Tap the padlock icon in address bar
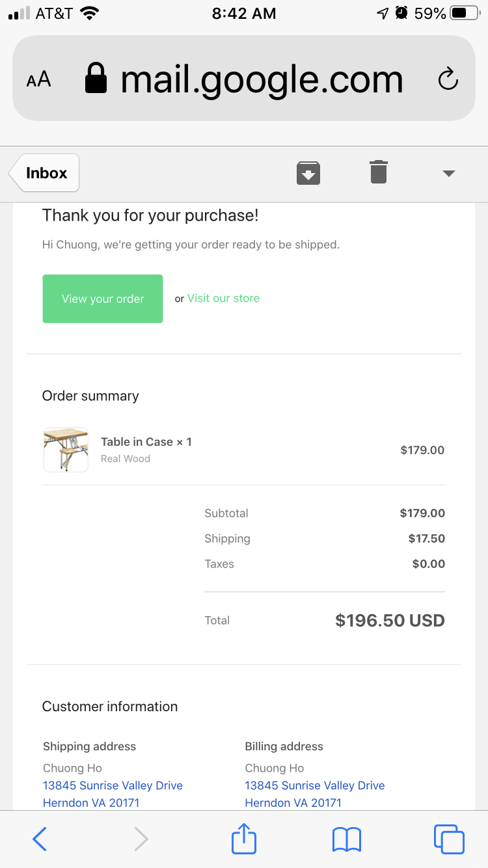 pyautogui.click(x=96, y=79)
